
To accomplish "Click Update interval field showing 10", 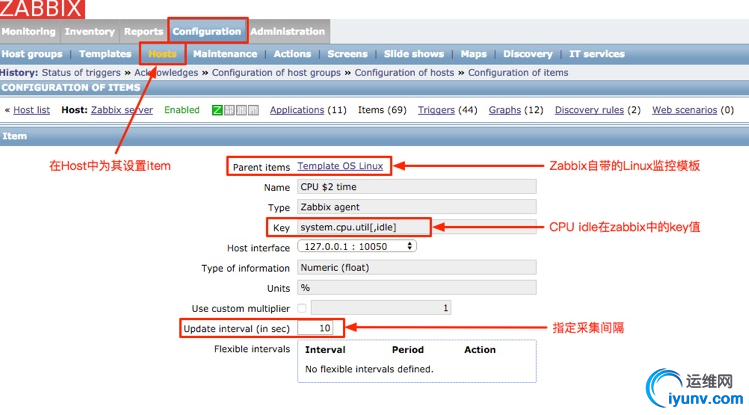I will coord(315,328).
